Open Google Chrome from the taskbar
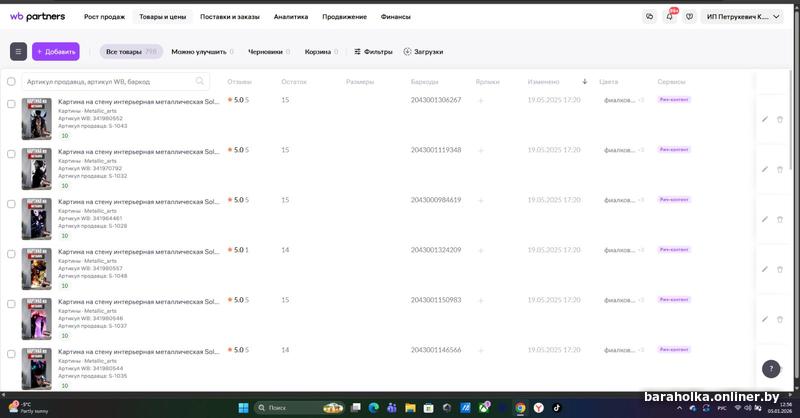The image size is (800, 418). [x=520, y=408]
